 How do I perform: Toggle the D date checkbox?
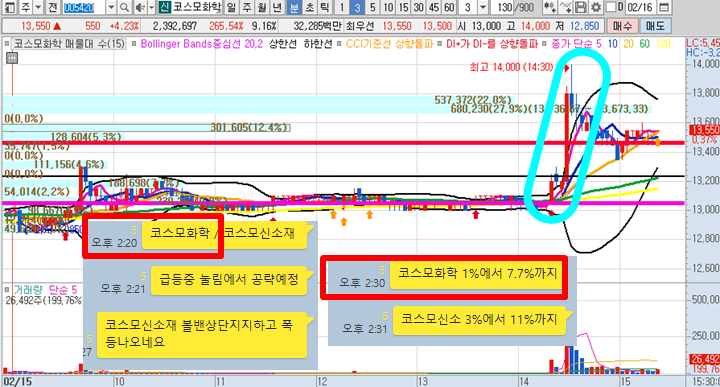[x=611, y=7]
